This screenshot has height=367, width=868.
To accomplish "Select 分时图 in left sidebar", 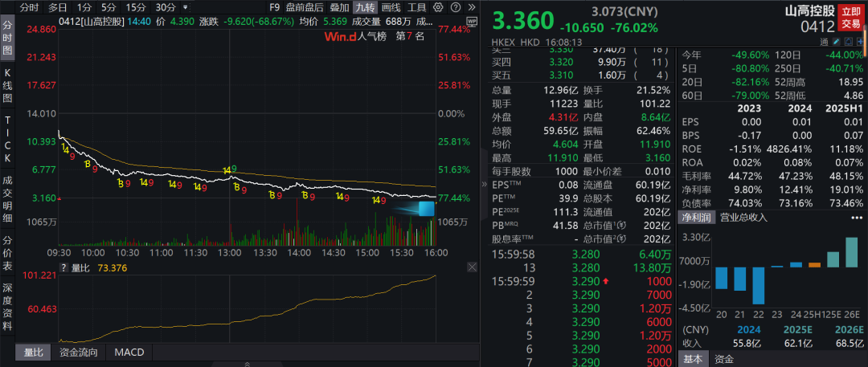I will (8, 38).
